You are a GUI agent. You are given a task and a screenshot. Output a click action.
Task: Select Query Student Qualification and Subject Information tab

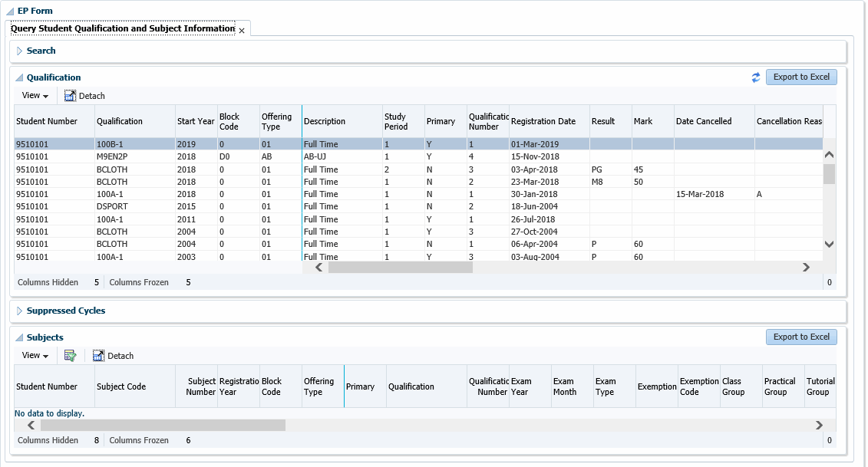pos(123,28)
